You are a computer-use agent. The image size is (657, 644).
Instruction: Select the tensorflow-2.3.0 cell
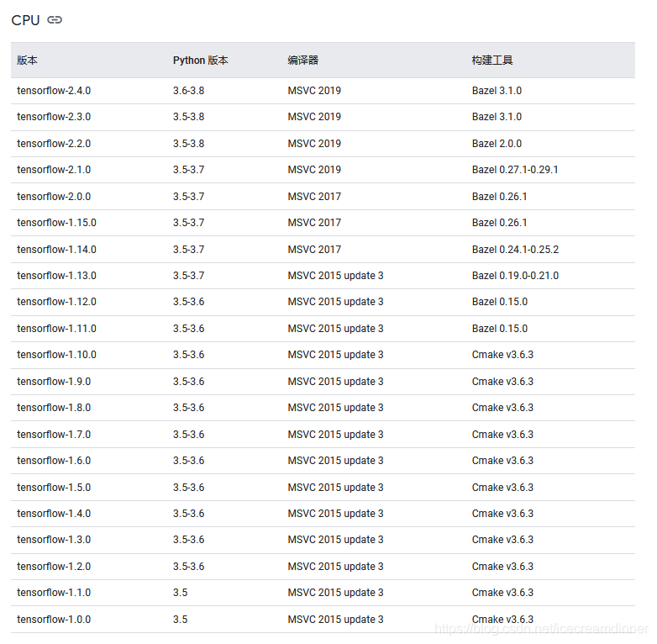pos(54,117)
